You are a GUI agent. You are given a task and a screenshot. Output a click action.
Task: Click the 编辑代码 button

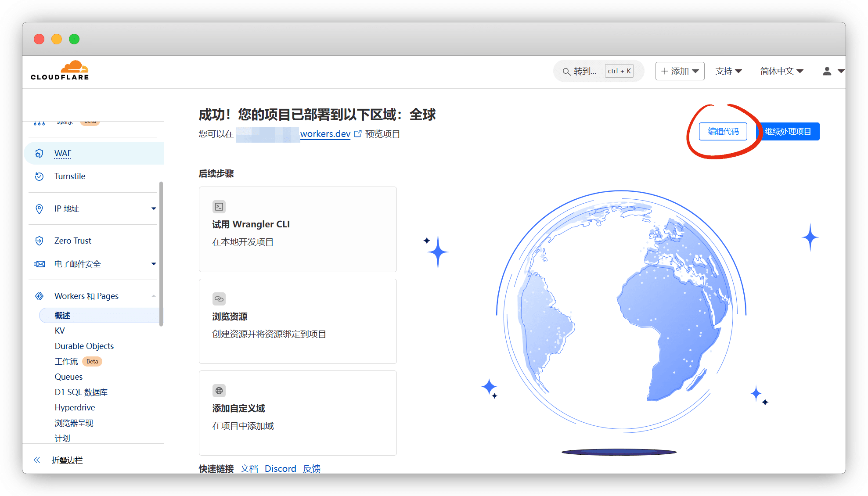723,132
